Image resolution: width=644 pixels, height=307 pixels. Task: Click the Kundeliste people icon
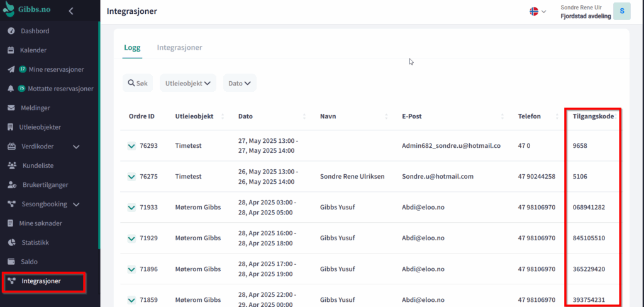pyautogui.click(x=11, y=165)
